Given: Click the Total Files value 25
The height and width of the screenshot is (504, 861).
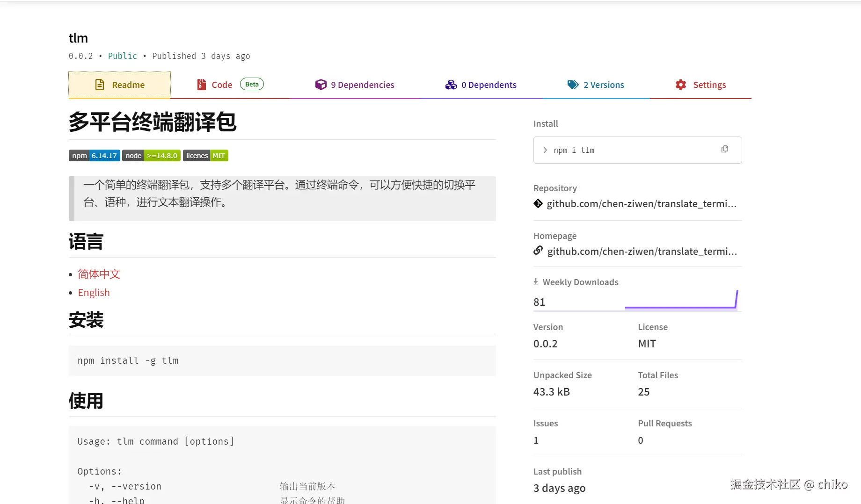Looking at the screenshot, I should (644, 392).
